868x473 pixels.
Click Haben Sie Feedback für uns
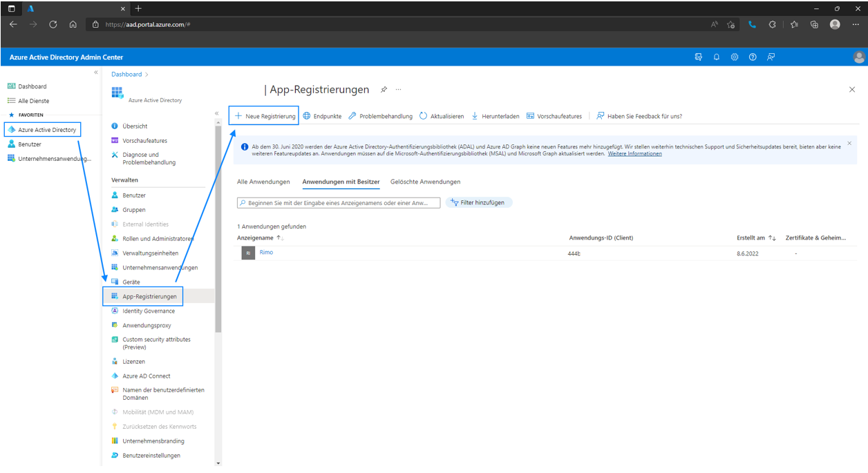(x=639, y=117)
